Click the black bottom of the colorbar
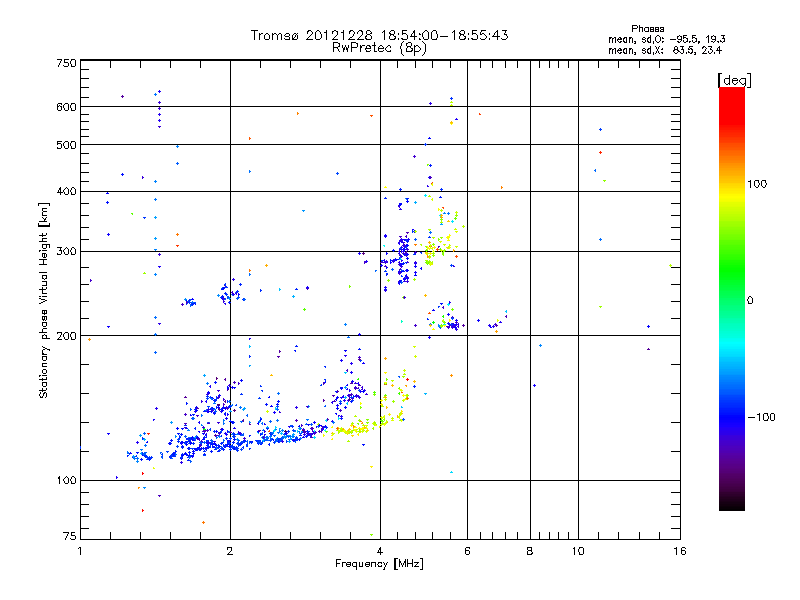Image resolution: width=800 pixels, height=600 pixels. [732, 503]
